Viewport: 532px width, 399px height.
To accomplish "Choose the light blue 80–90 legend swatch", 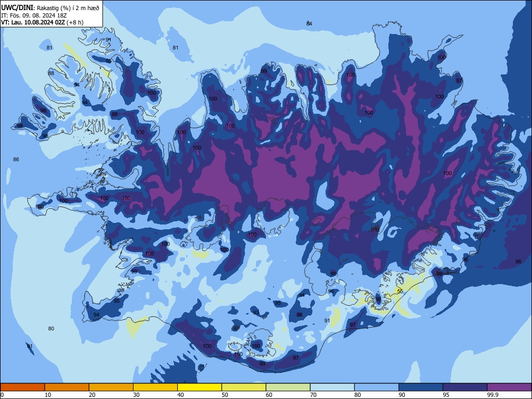I will (x=377, y=387).
